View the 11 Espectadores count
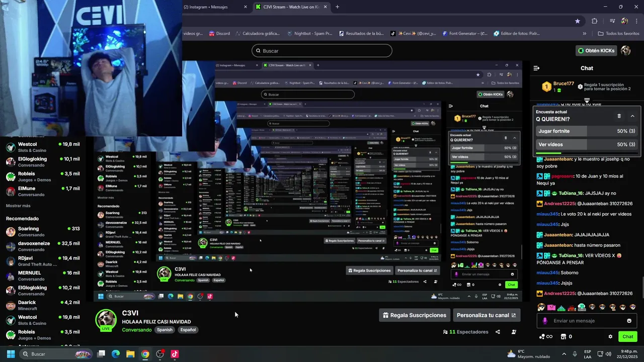Image resolution: width=644 pixels, height=362 pixels. tap(465, 332)
